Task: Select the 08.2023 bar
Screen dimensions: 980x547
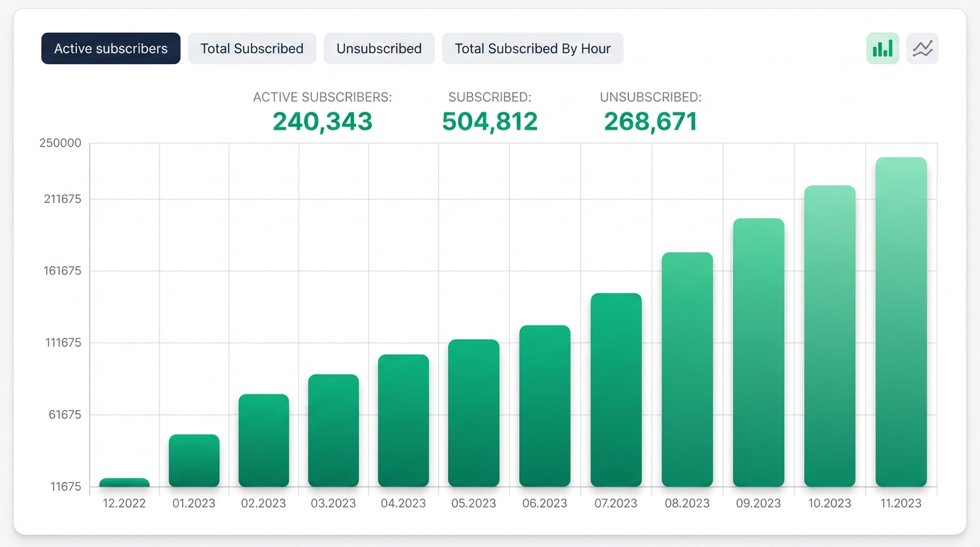Action: pos(687,370)
